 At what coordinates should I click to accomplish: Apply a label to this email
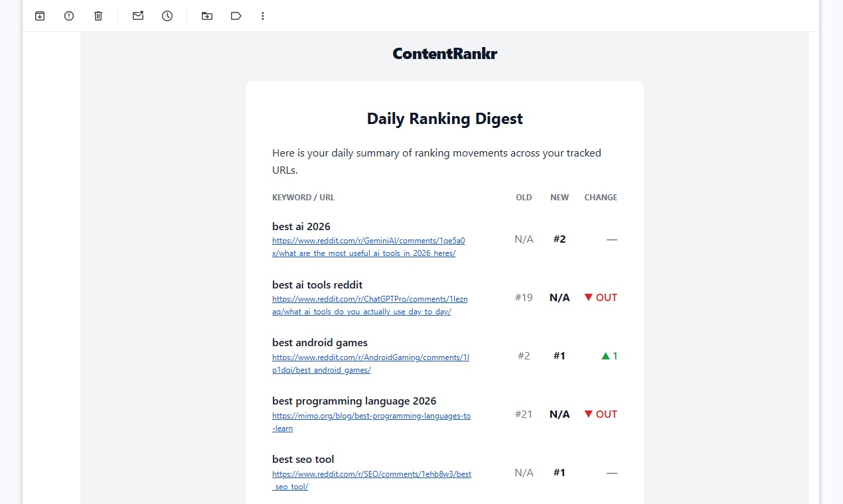236,16
